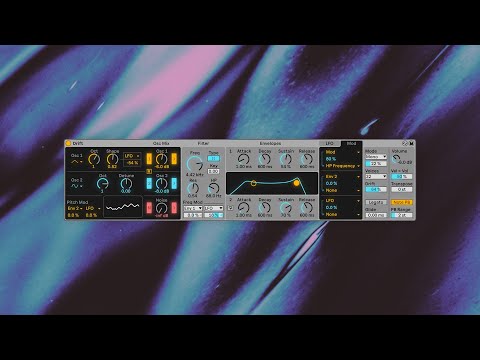Toggle the Drift device activator button
The width and height of the screenshot is (480, 360).
point(68,143)
